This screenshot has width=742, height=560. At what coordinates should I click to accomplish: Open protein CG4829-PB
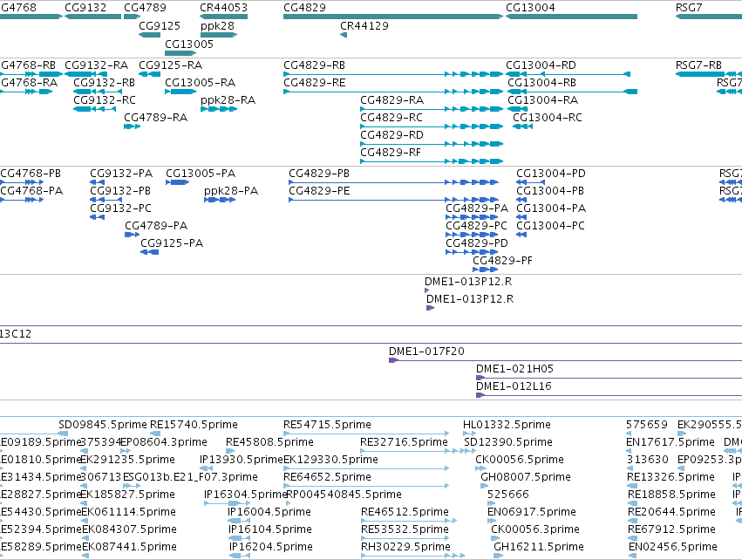point(319,174)
